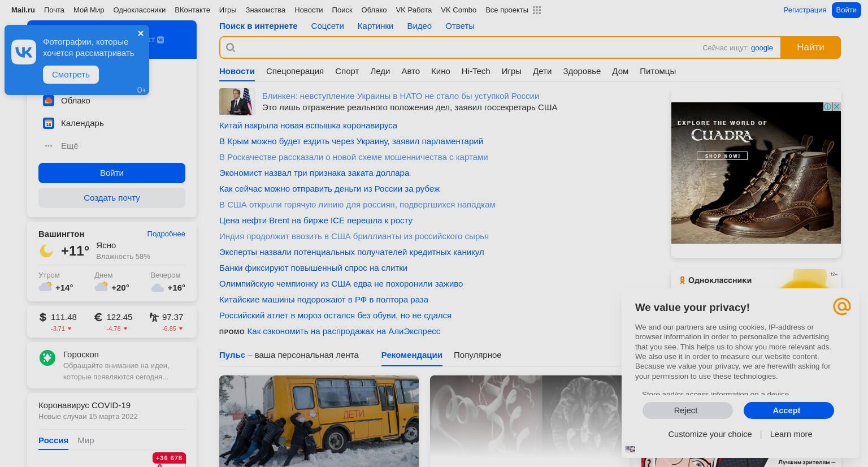Click the moon weather icon
This screenshot has width=868, height=467.
46,251
